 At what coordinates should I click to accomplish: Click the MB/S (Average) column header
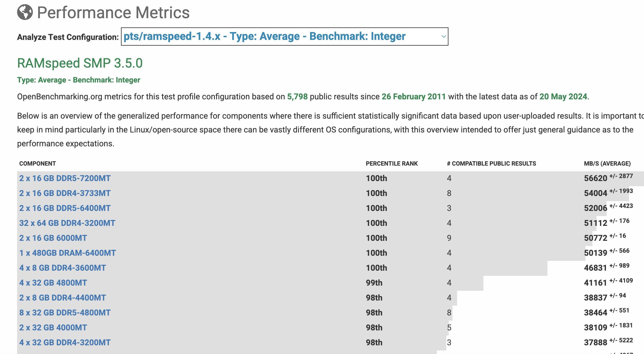[607, 164]
